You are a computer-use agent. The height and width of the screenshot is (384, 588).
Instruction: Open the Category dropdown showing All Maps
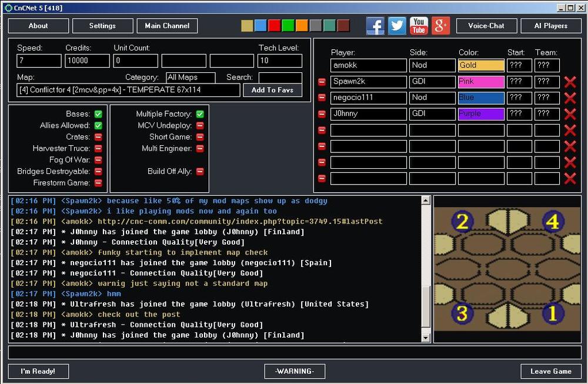pyautogui.click(x=191, y=78)
